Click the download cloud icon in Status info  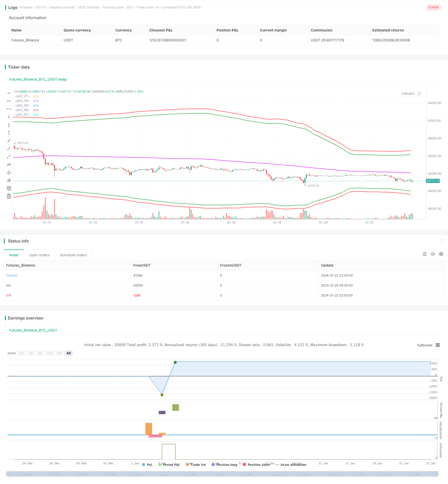(x=433, y=254)
